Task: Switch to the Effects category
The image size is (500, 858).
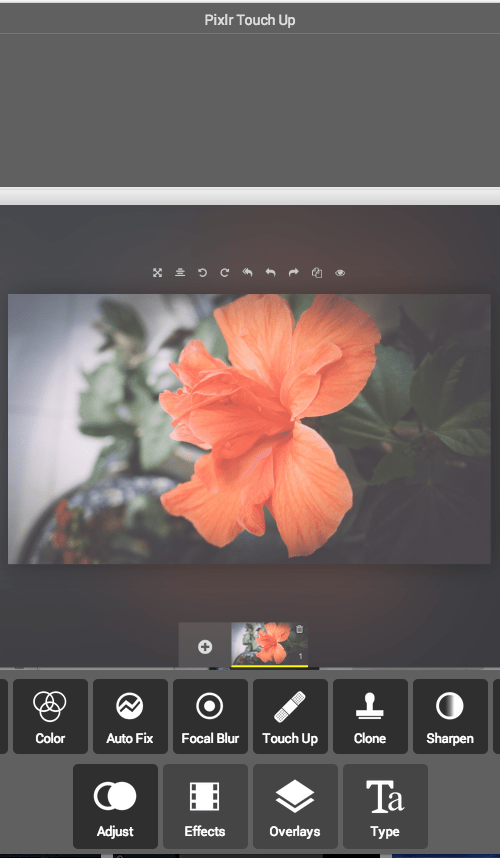Action: click(205, 806)
